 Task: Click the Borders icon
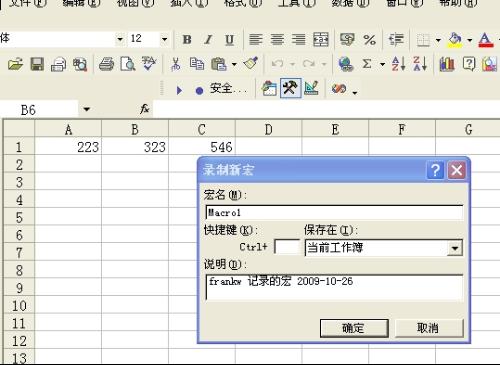pos(423,40)
